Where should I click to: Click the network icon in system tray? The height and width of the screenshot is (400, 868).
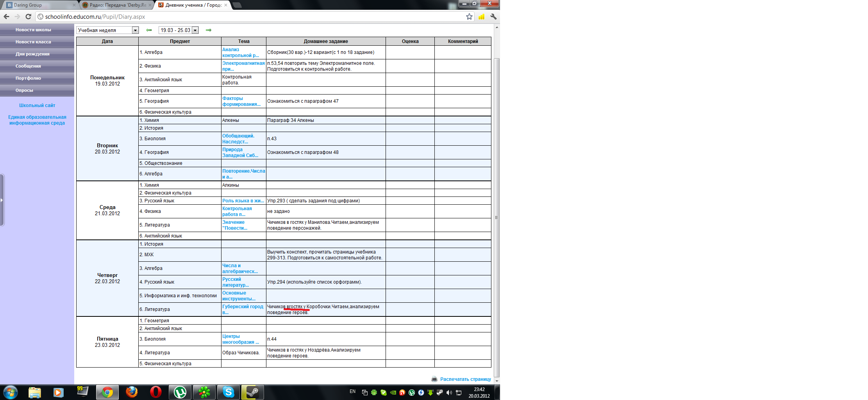459,393
